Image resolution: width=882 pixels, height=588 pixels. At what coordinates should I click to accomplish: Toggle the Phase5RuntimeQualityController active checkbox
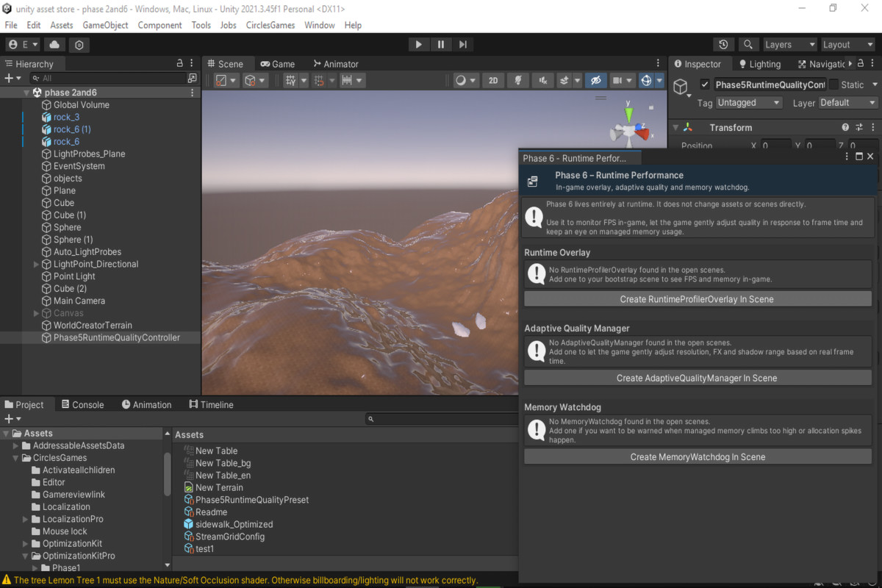[x=705, y=85]
